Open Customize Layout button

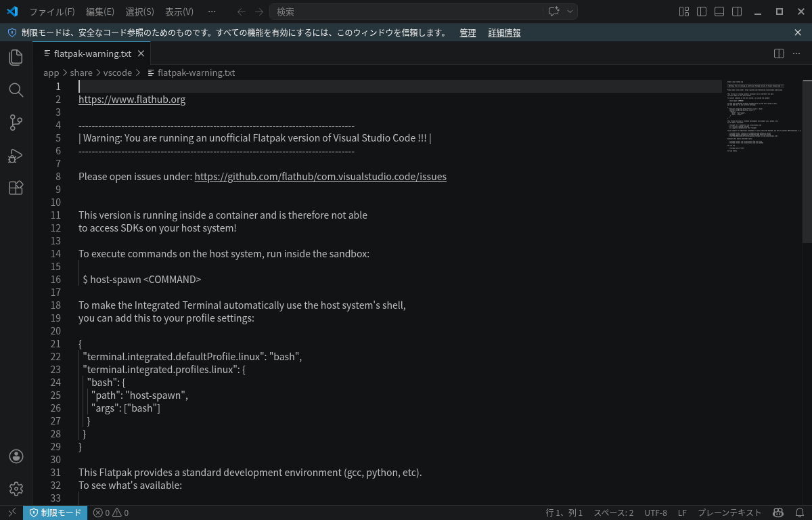coord(684,12)
